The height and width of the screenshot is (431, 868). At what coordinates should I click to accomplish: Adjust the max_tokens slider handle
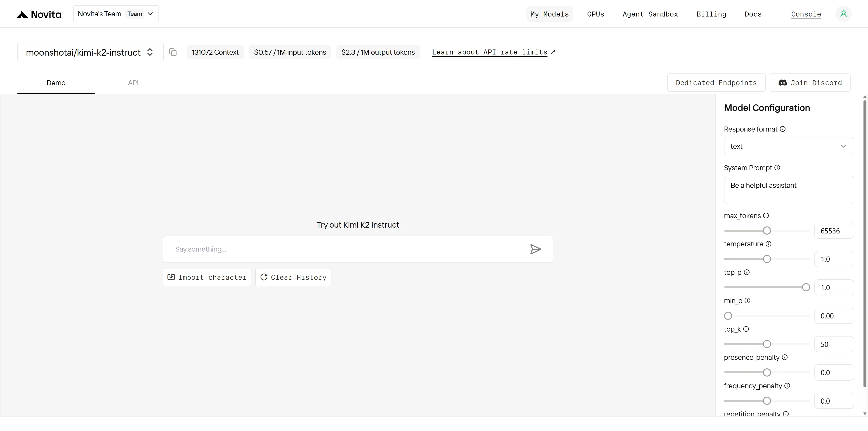pos(767,231)
